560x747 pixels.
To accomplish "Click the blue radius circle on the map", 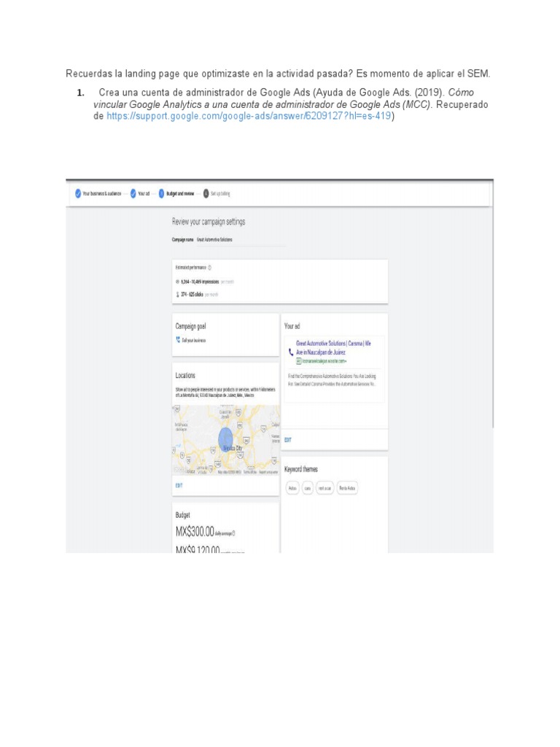I will (x=226, y=440).
